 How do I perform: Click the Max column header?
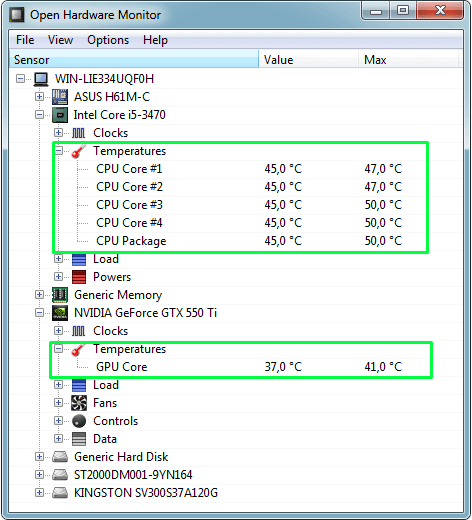pyautogui.click(x=408, y=60)
